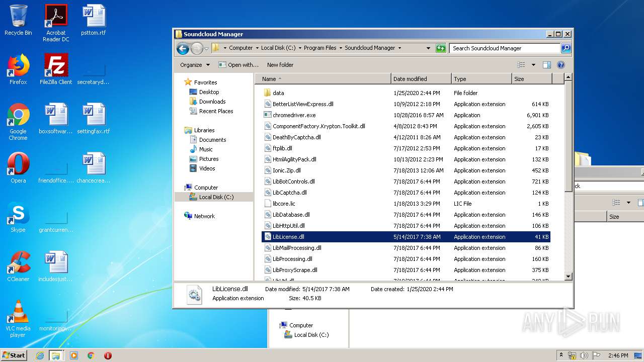
Task: Click Windows Explorer taskbar icon
Action: tap(56, 355)
